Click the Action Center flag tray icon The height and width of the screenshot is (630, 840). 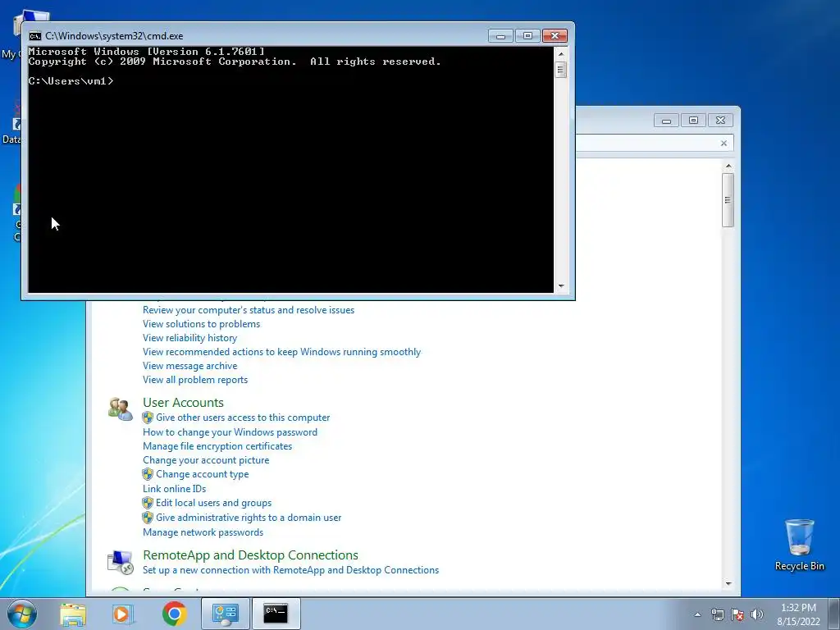pos(737,614)
